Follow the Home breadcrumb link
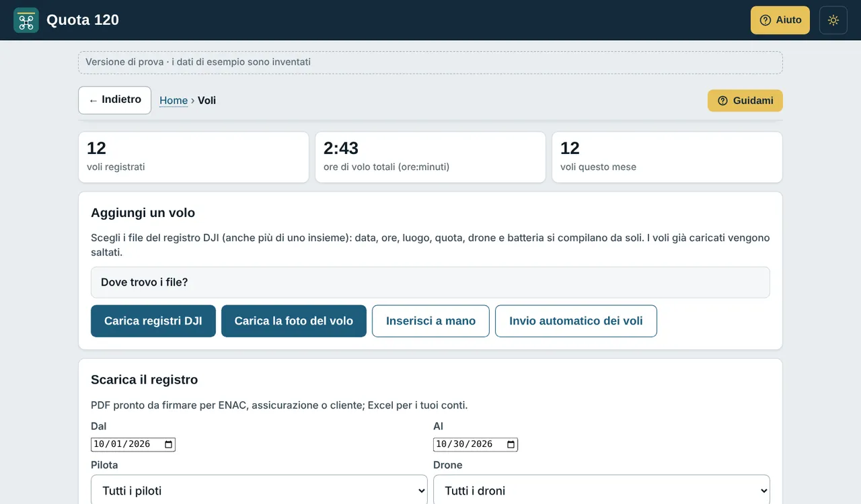This screenshot has height=504, width=861. point(174,101)
